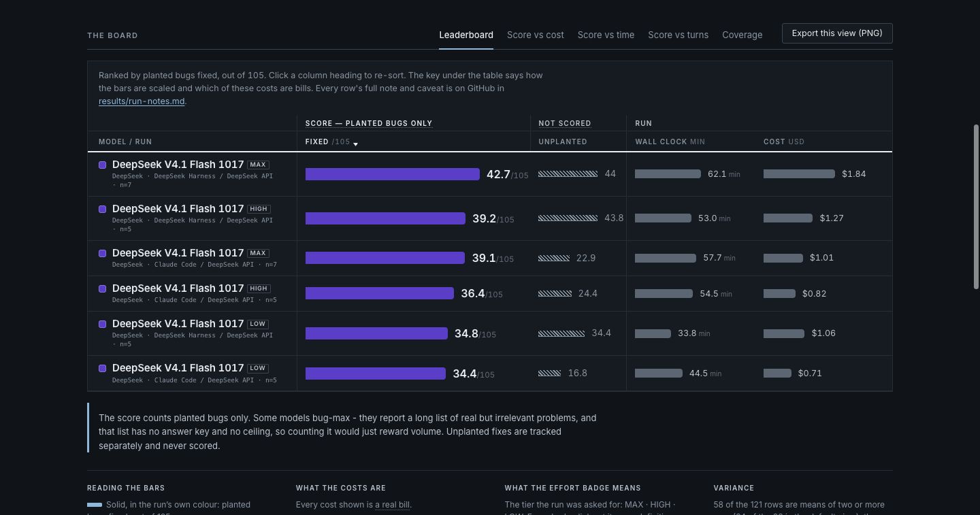The width and height of the screenshot is (980, 515).
Task: Sort by the COST USD column heading
Action: (783, 142)
